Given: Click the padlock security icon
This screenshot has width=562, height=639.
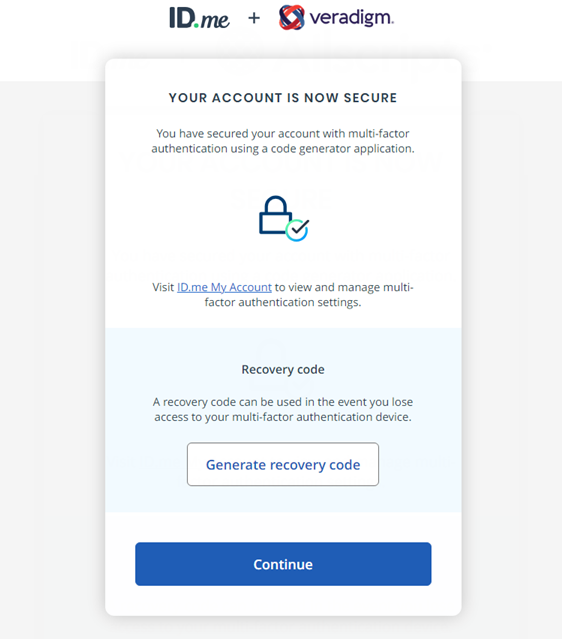Looking at the screenshot, I should click(275, 215).
